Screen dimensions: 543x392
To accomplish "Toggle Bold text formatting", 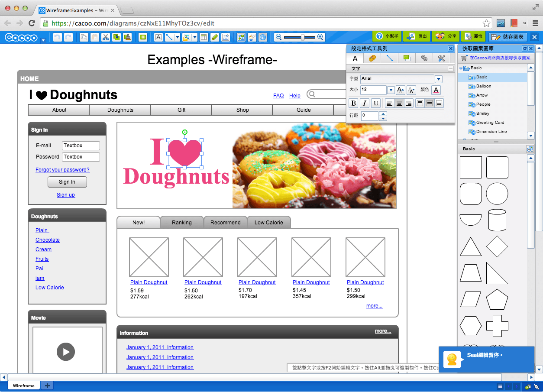I will (x=353, y=103).
